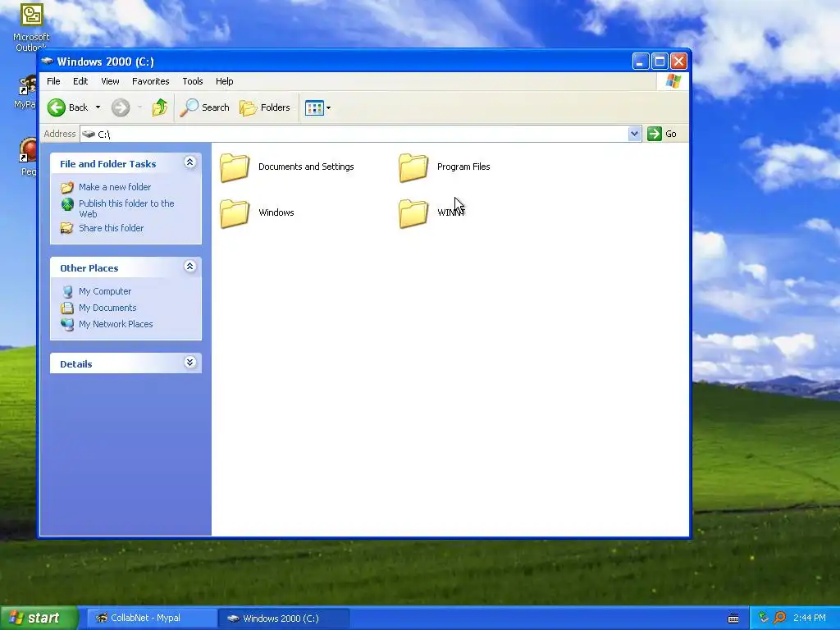Click the Details heading text
Screen dimensions: 840x630
pos(76,364)
